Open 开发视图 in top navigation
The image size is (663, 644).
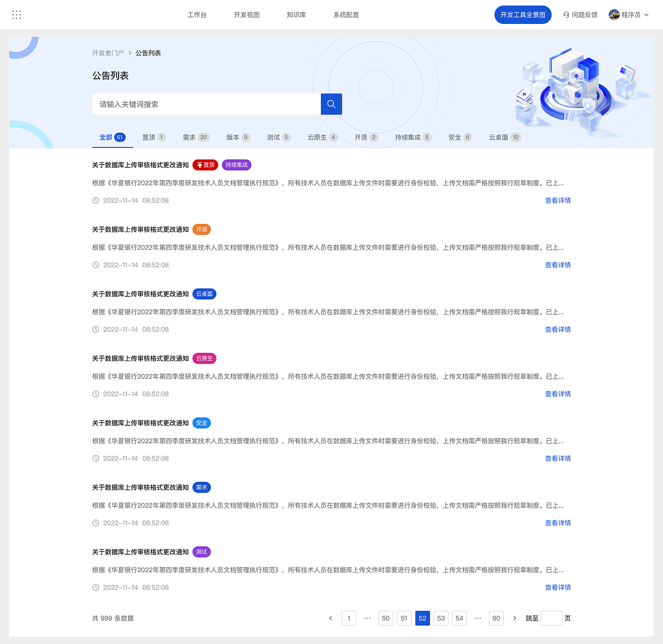247,15
